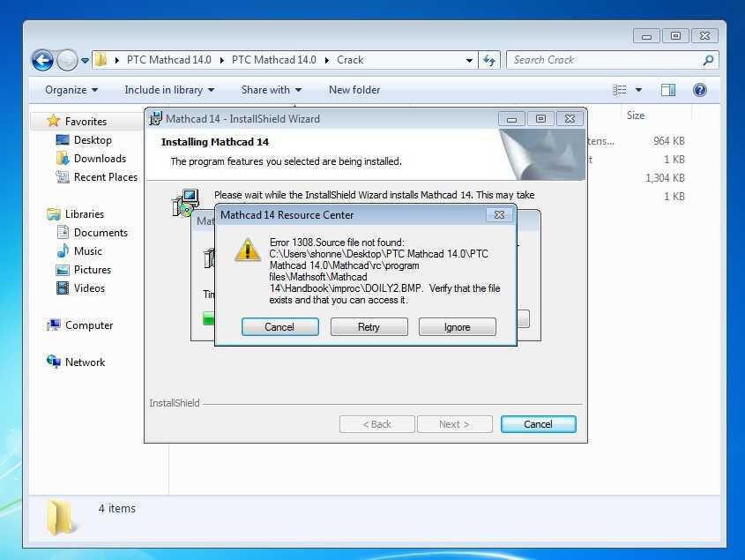Click the Recent Places icon
This screenshot has height=560, width=745.
[x=63, y=177]
